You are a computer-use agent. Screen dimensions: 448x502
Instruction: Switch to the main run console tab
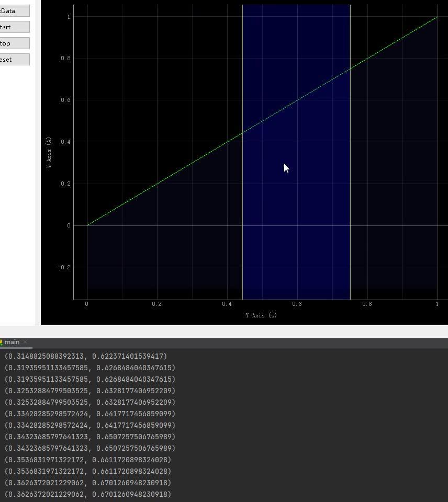coord(12,342)
